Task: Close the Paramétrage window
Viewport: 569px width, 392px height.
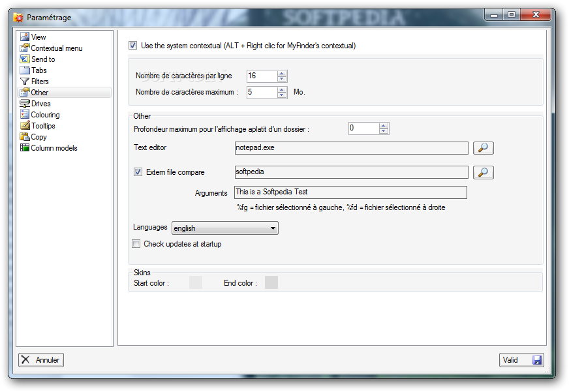Action: click(536, 14)
